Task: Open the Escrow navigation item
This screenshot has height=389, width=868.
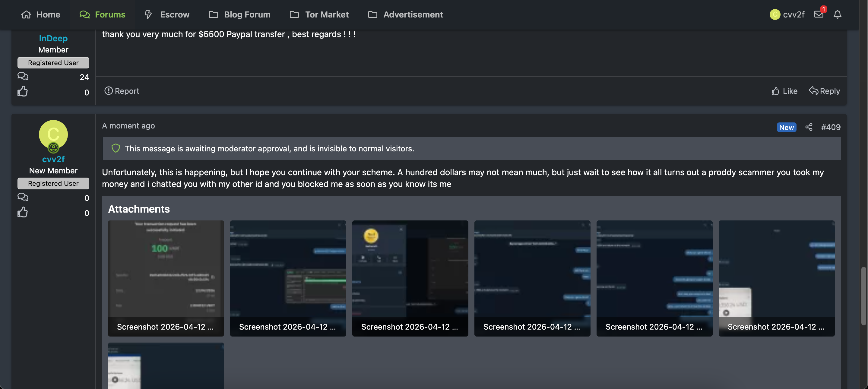Action: point(167,14)
